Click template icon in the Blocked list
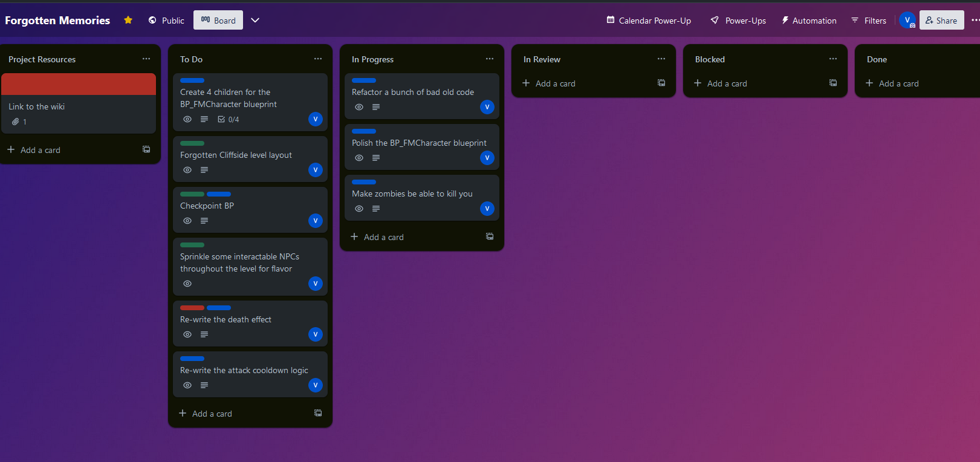Viewport: 980px width, 462px height. (833, 83)
